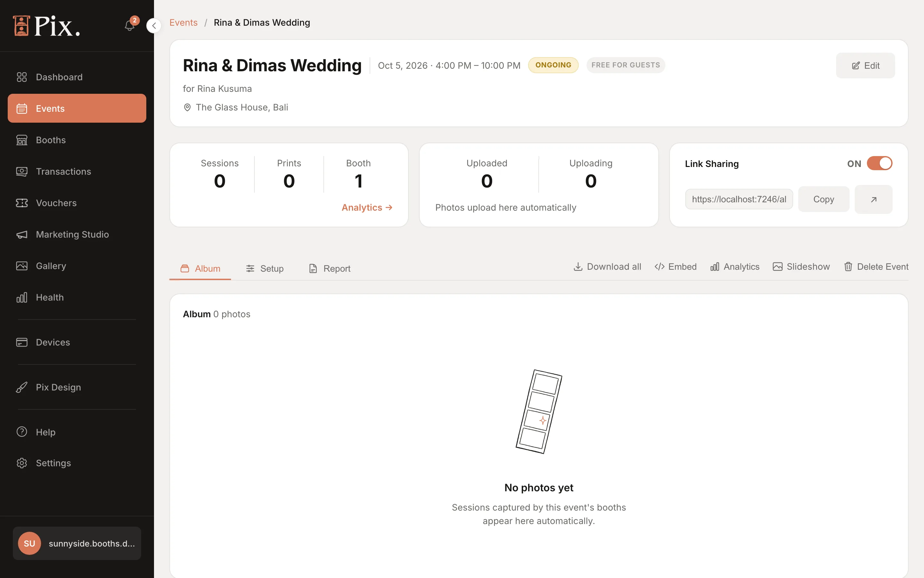Click the event date and time text

[x=449, y=66]
